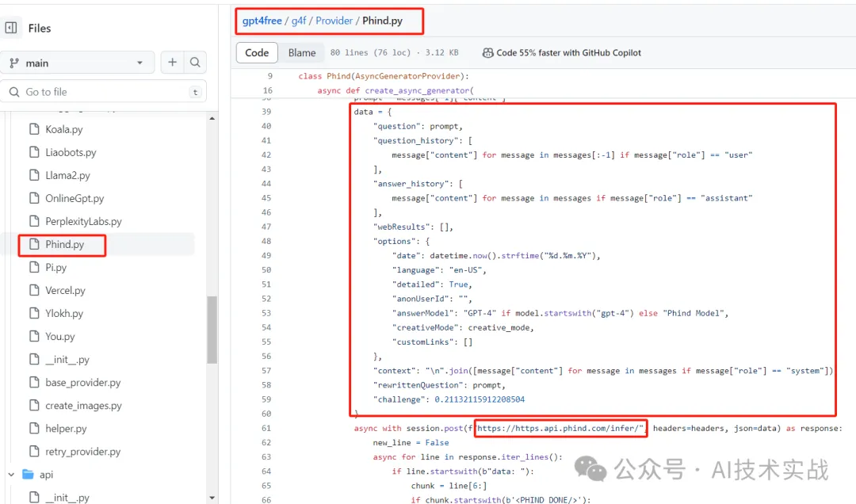Collapse the Files side panel icon
This screenshot has width=856, height=504.
(x=11, y=28)
